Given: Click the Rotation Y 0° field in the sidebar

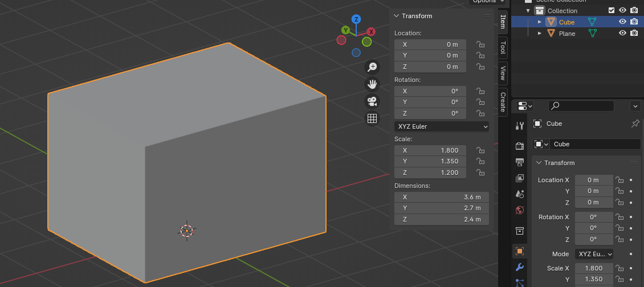Looking at the screenshot, I should (x=430, y=102).
